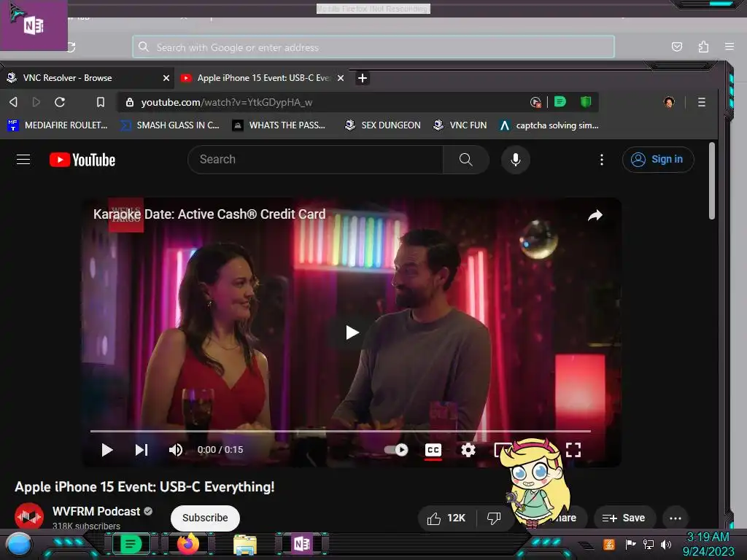The image size is (747, 560).
Task: Click the Firefox background window address field
Action: 373,47
